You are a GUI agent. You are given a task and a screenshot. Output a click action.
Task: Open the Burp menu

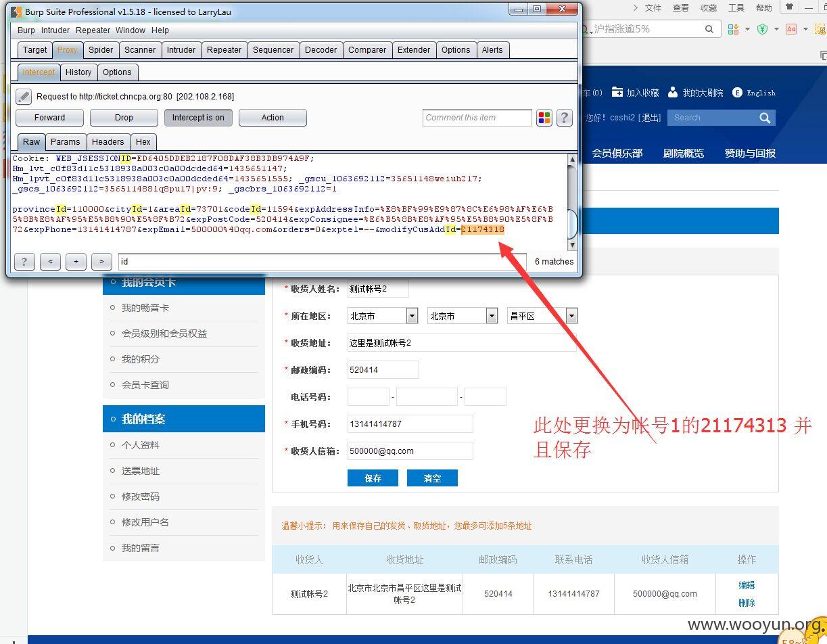26,30
